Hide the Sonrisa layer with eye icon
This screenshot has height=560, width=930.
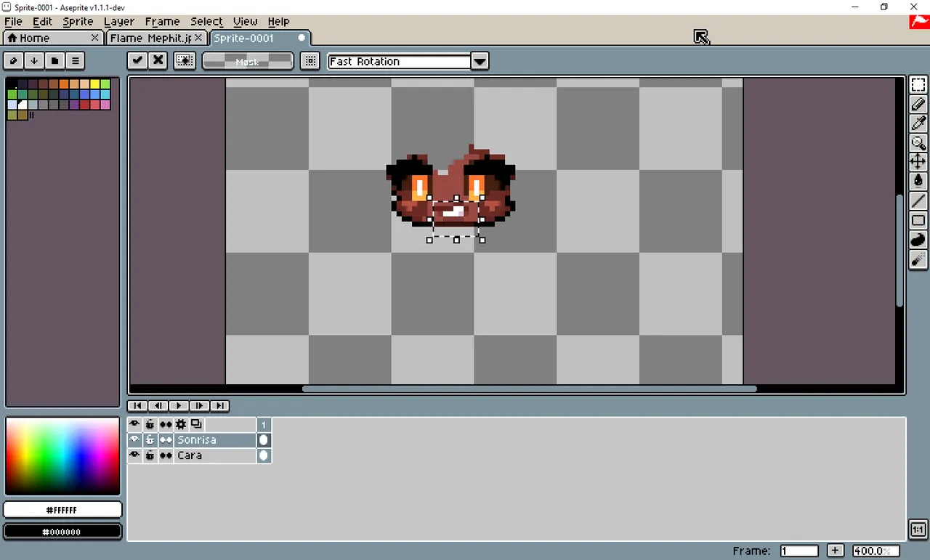tap(134, 440)
